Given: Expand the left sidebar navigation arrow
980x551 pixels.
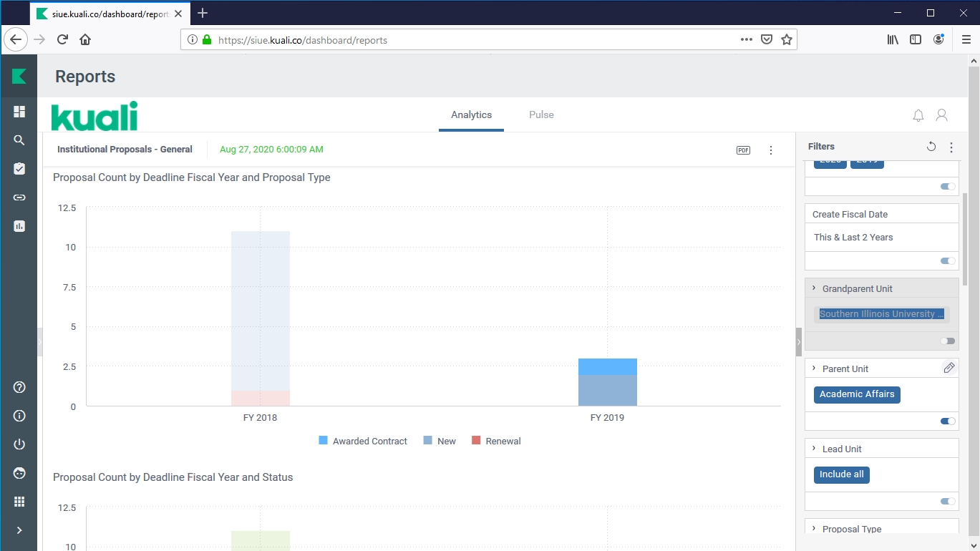Looking at the screenshot, I should (x=19, y=530).
